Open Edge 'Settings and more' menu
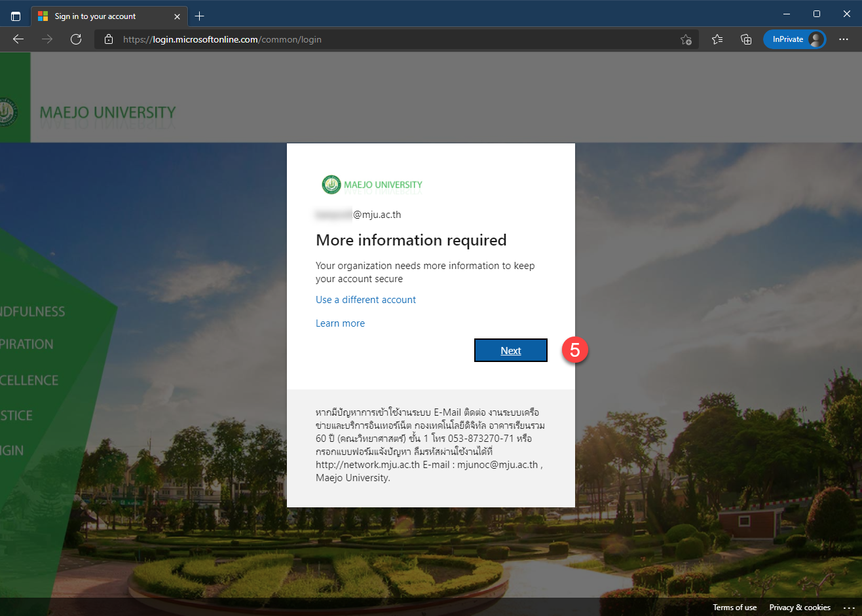 pyautogui.click(x=844, y=39)
